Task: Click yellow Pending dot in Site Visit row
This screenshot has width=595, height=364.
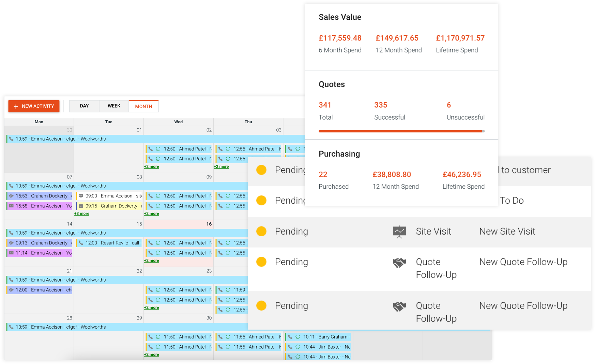Action: pos(261,232)
